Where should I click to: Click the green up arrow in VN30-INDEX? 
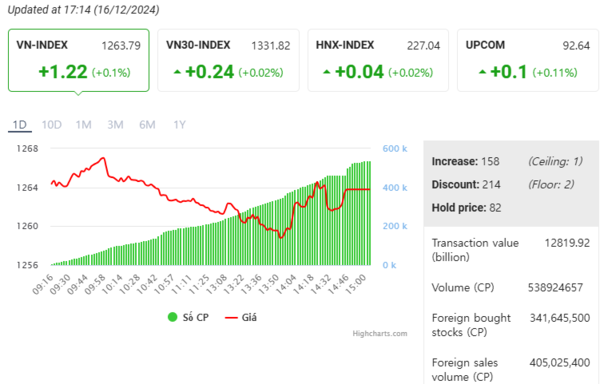coord(177,72)
